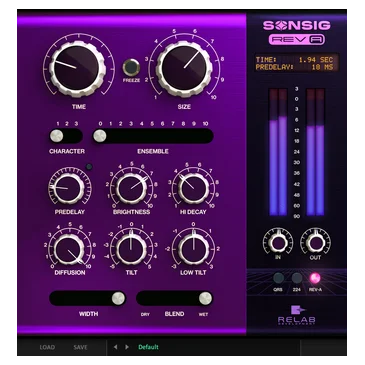Click position 10 on Ensemble scale
Screen dimensions: 365x365
pyautogui.click(x=205, y=124)
